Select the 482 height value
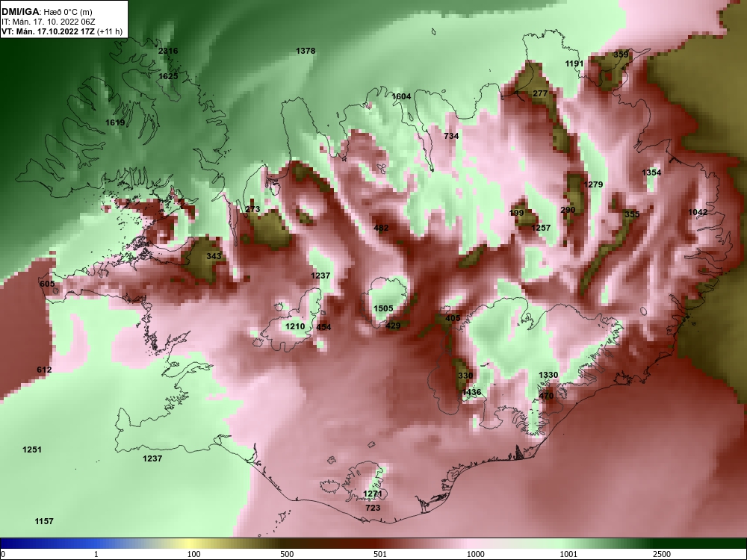747x560 pixels. point(381,228)
